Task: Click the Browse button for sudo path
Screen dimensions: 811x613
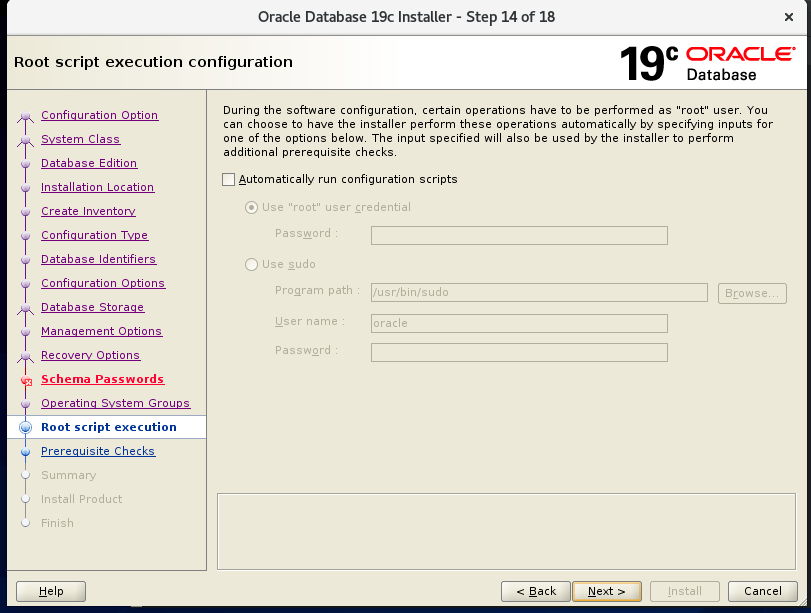Action: point(752,293)
